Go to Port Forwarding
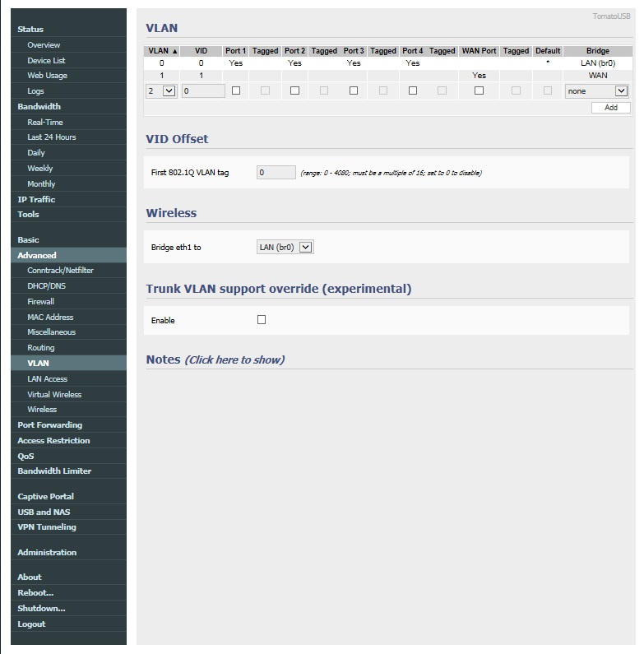The image size is (644, 654). [x=49, y=425]
